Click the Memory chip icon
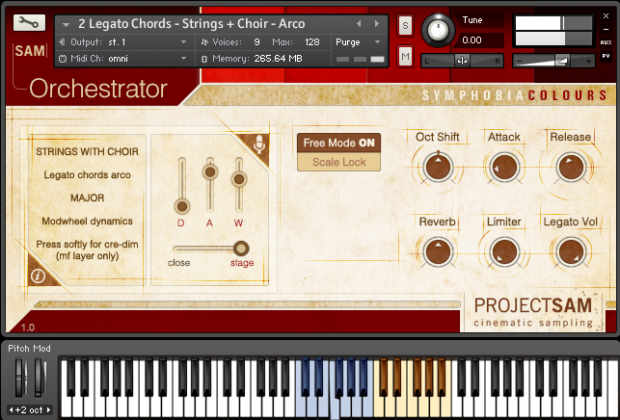 (204, 59)
